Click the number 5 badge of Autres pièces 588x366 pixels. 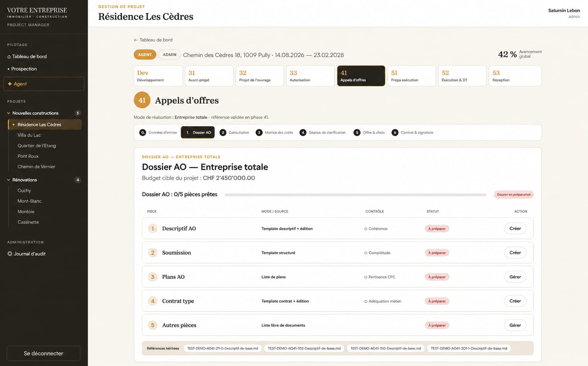point(153,325)
